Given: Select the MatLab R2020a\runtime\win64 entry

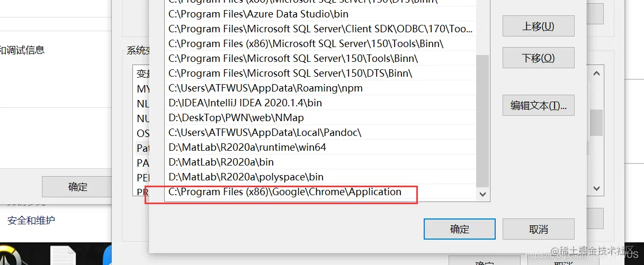Looking at the screenshot, I should (x=321, y=148).
